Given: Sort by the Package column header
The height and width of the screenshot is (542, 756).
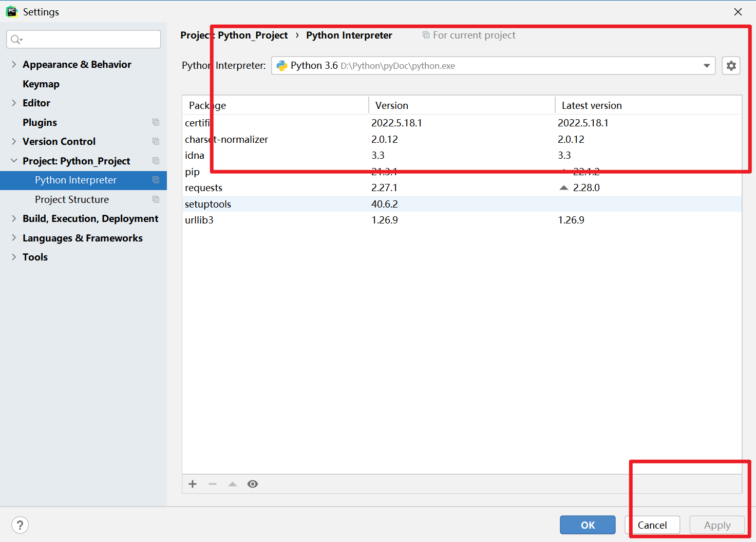Looking at the screenshot, I should pos(275,105).
